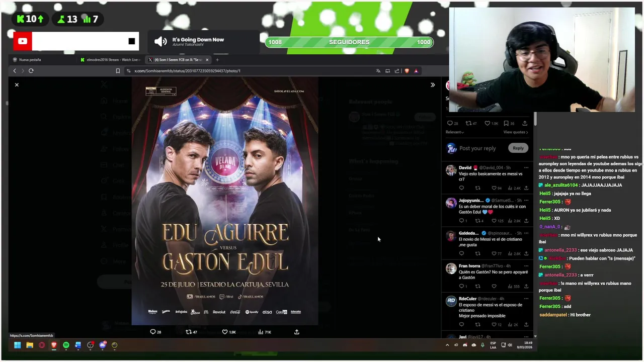
Task: Open more options on Fran Ivorra's reply
Action: [526, 266]
